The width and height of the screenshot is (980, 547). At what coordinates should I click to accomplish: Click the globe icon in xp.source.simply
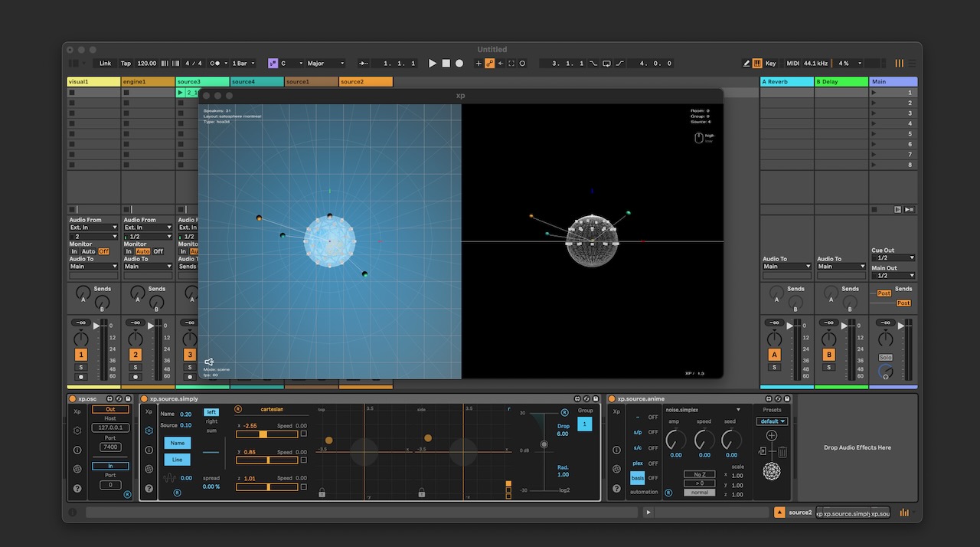coord(149,469)
